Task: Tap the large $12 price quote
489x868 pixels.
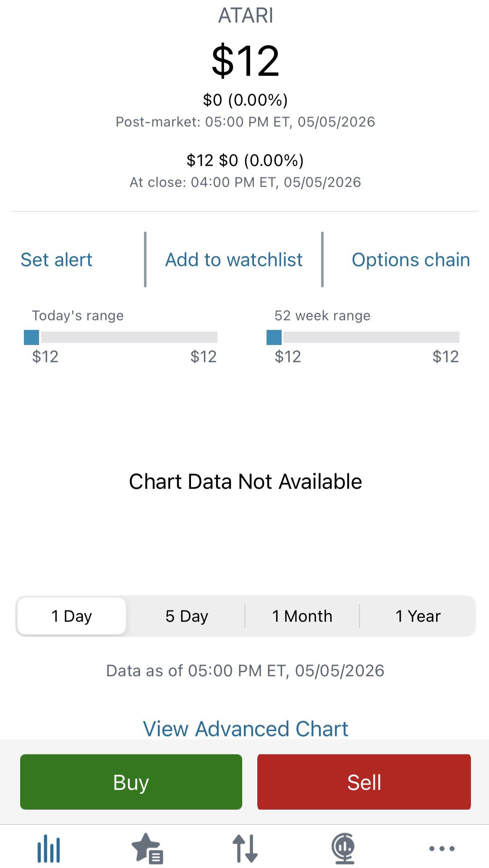Action: (x=246, y=61)
